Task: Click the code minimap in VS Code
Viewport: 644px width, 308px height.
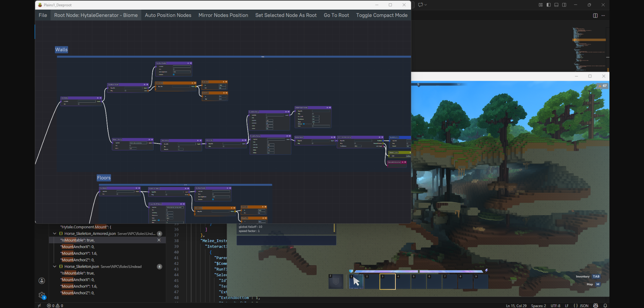Action: (x=589, y=49)
